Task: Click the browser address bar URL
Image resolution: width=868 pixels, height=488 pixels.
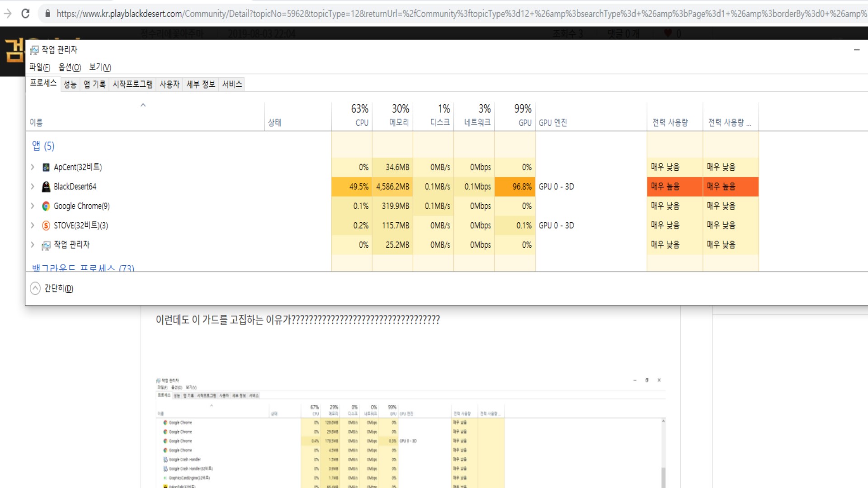Action: coord(461,14)
